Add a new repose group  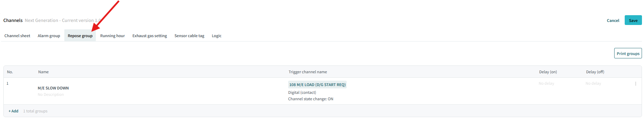[x=14, y=111]
